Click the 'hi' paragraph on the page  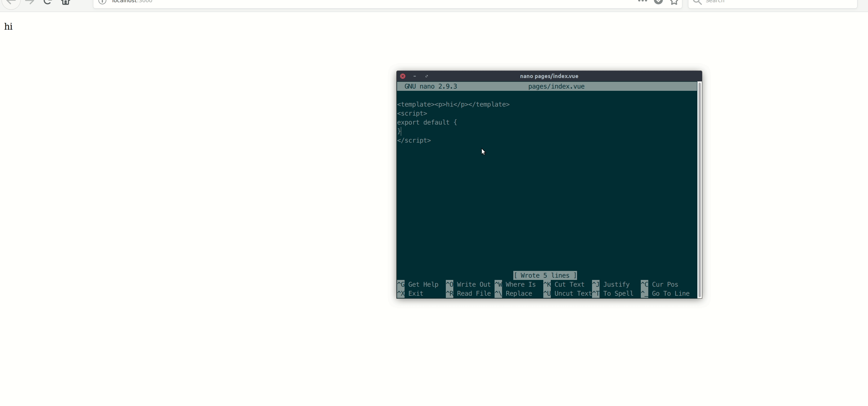click(8, 27)
